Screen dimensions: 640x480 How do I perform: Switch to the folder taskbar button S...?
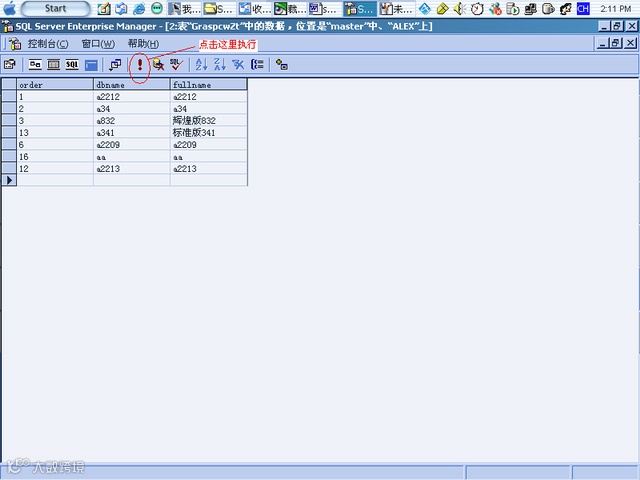click(x=220, y=8)
